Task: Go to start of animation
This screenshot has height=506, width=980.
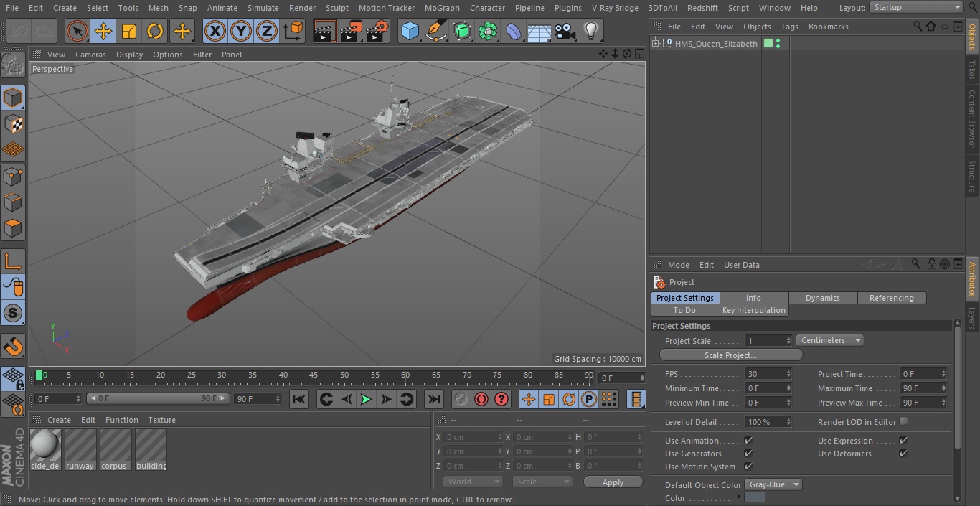Action: [x=299, y=399]
